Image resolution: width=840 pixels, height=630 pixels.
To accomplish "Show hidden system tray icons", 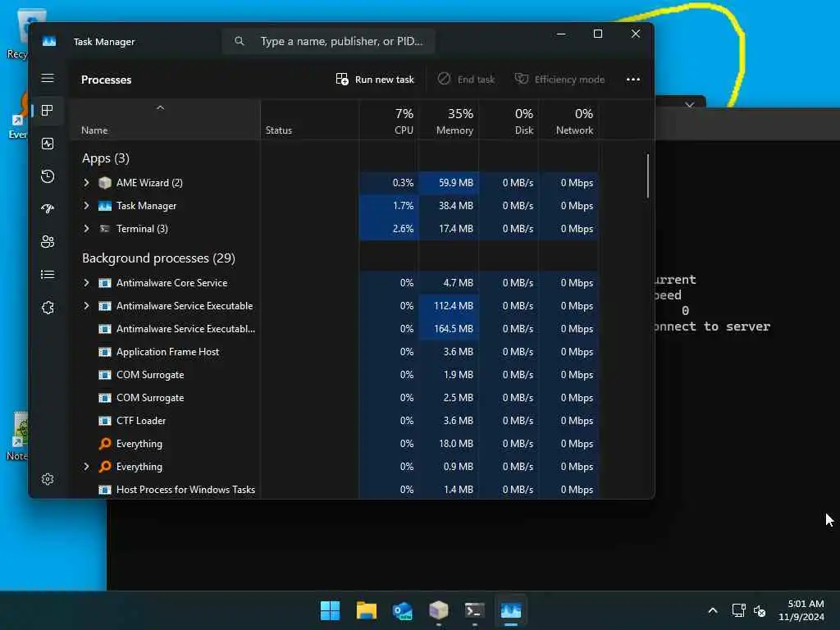I will tap(713, 610).
